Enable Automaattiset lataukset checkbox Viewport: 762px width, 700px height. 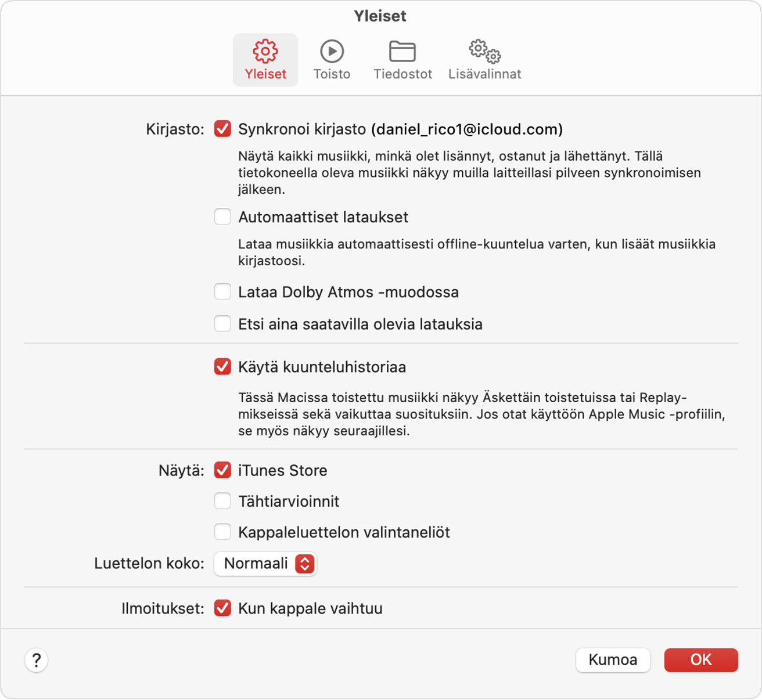click(x=222, y=217)
